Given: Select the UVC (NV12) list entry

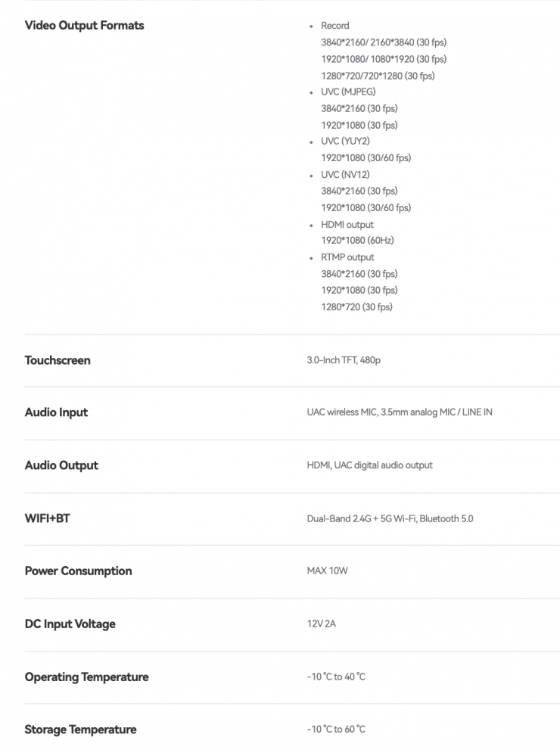Looking at the screenshot, I should [344, 175].
